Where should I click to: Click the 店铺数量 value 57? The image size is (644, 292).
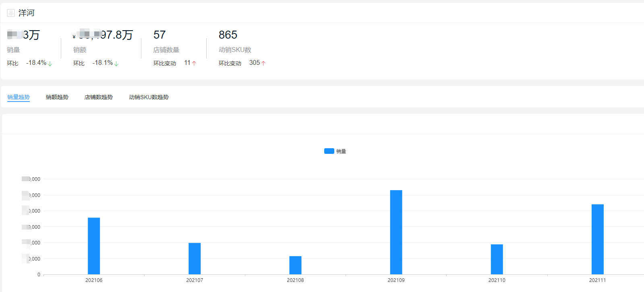[159, 35]
